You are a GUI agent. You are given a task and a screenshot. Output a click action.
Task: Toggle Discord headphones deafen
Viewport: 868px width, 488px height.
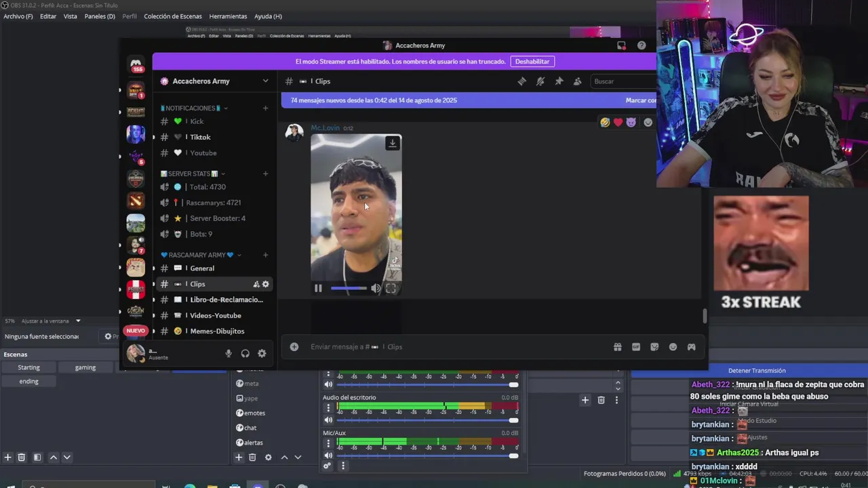coord(245,353)
